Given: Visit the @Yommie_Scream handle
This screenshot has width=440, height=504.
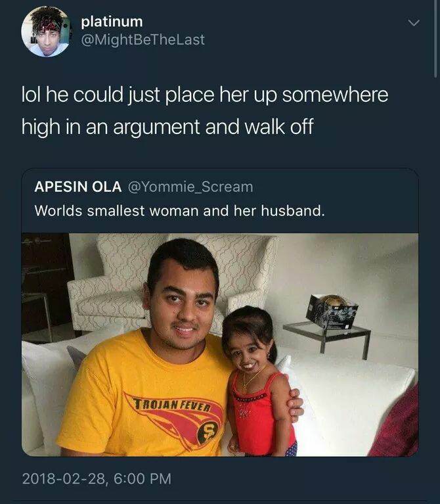Looking at the screenshot, I should pyautogui.click(x=190, y=187).
